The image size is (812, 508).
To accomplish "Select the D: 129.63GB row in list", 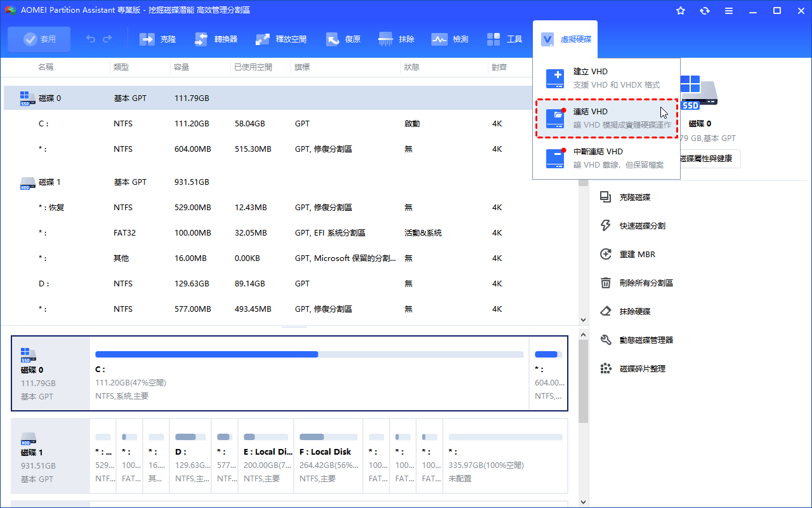I will [x=291, y=284].
